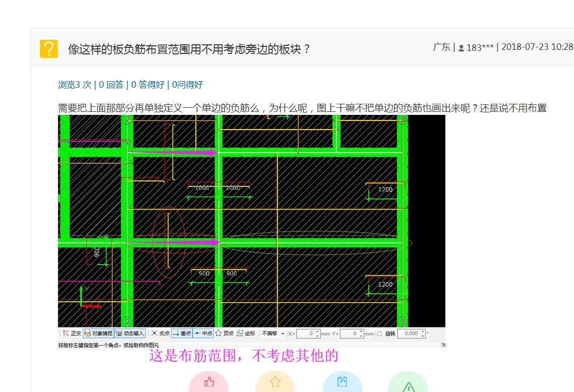Click the Y value spinner arrows
This screenshot has width=574, height=392.
pyautogui.click(x=361, y=334)
